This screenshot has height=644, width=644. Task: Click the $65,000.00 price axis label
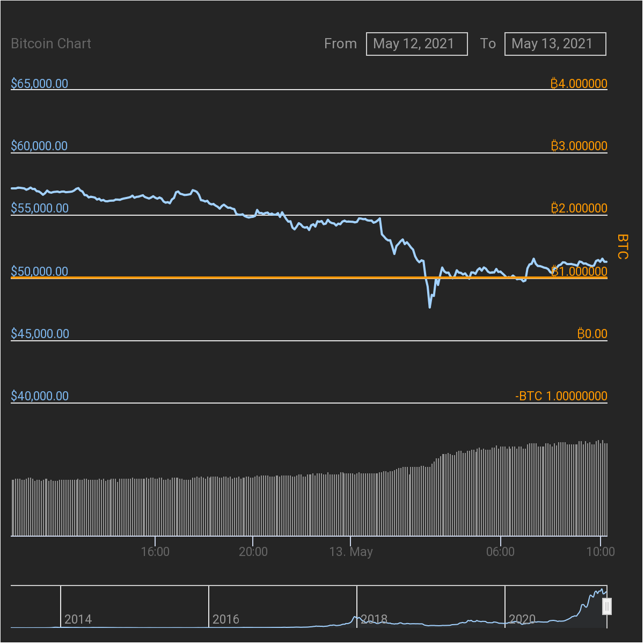click(40, 84)
